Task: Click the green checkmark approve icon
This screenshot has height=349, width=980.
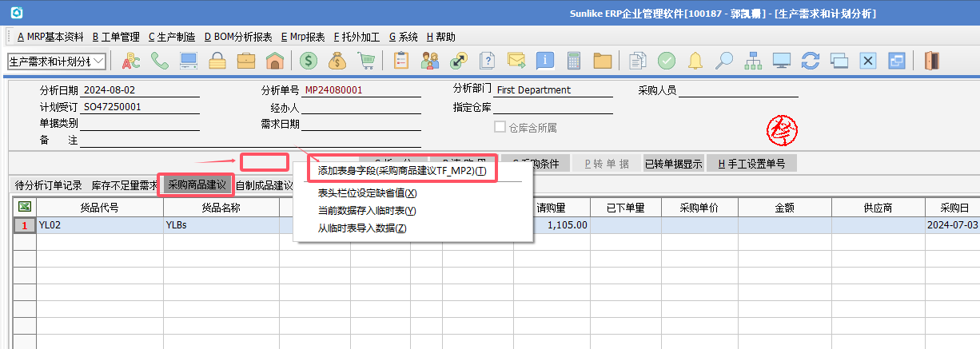Action: click(667, 61)
